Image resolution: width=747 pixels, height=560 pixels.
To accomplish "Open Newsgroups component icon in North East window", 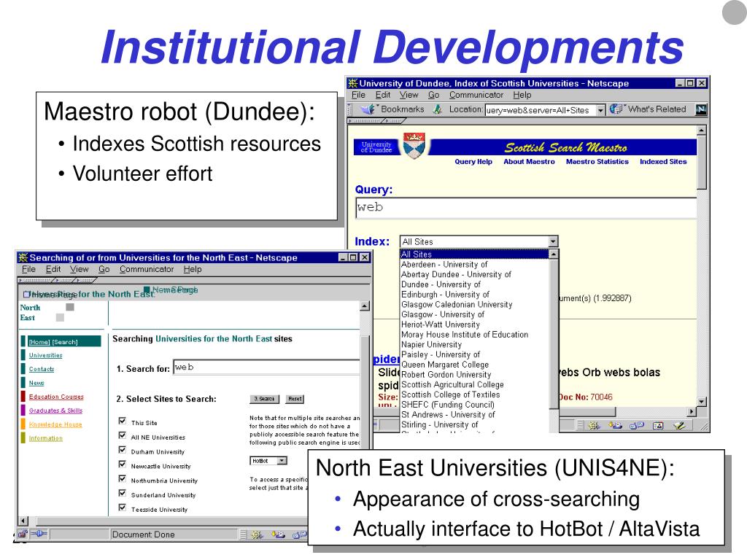I will click(x=300, y=534).
